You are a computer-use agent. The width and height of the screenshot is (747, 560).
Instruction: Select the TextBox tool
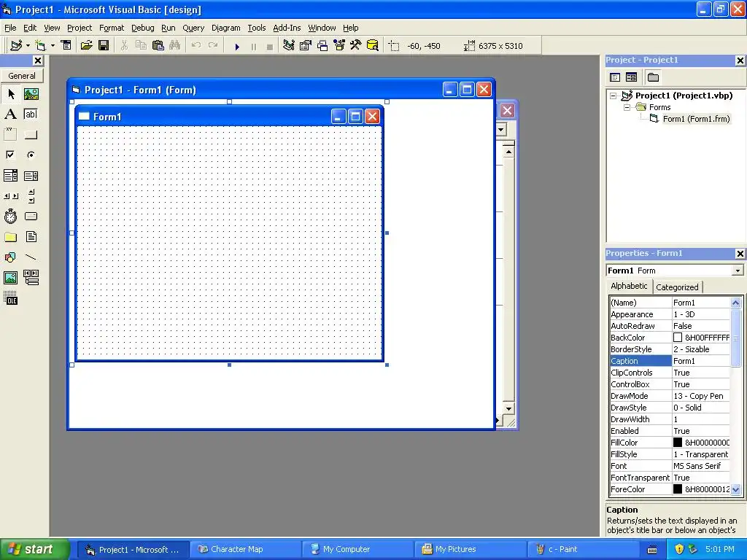(x=31, y=114)
